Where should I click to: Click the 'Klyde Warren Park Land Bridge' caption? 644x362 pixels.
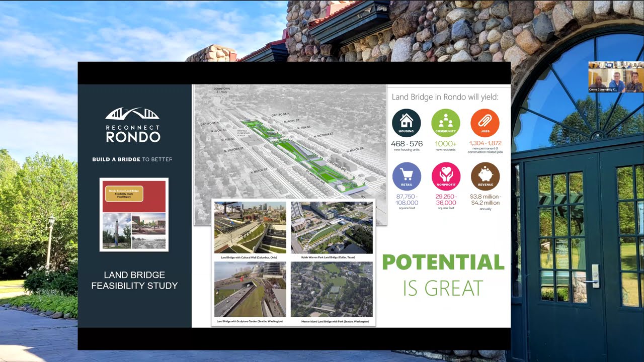coord(328,257)
